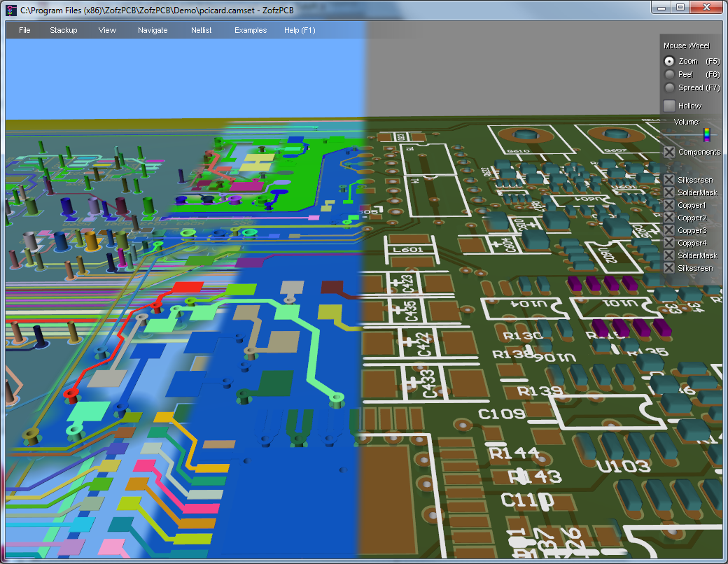Hide the Components layer
Image resolution: width=728 pixels, height=564 pixels.
click(x=669, y=152)
